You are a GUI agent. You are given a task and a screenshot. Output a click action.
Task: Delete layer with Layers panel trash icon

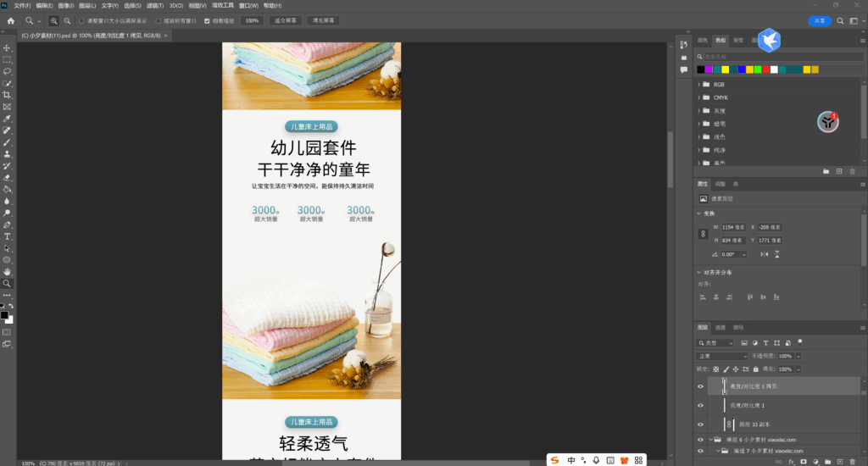pyautogui.click(x=853, y=462)
